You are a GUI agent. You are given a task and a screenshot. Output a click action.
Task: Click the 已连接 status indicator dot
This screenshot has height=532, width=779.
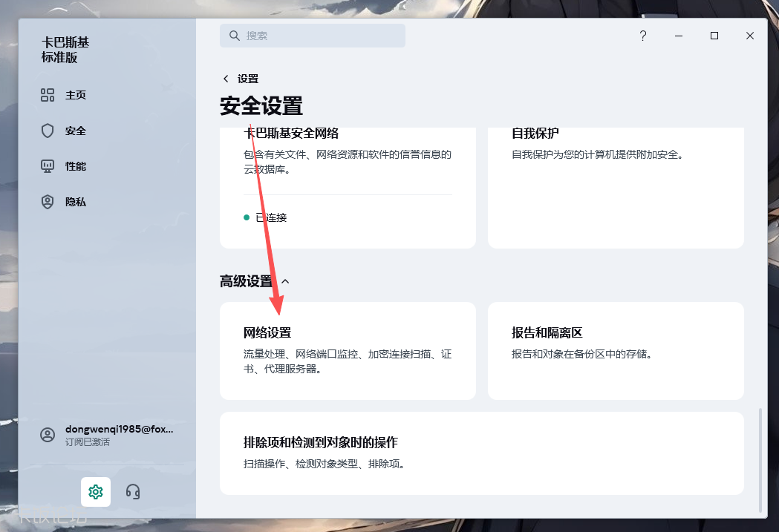[x=246, y=217]
